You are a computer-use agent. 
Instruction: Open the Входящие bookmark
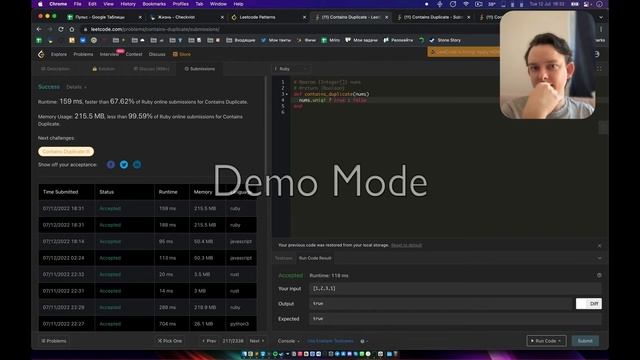[241, 40]
